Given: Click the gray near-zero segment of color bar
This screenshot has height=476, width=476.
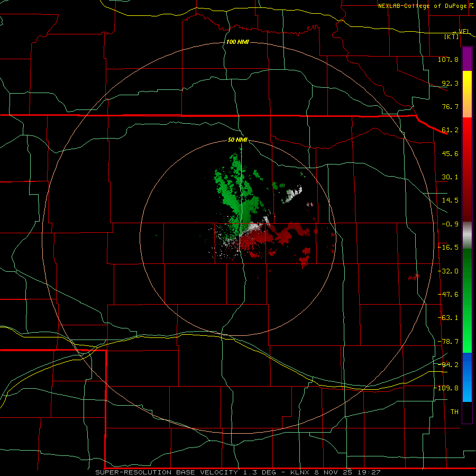Looking at the screenshot, I should pyautogui.click(x=467, y=235).
